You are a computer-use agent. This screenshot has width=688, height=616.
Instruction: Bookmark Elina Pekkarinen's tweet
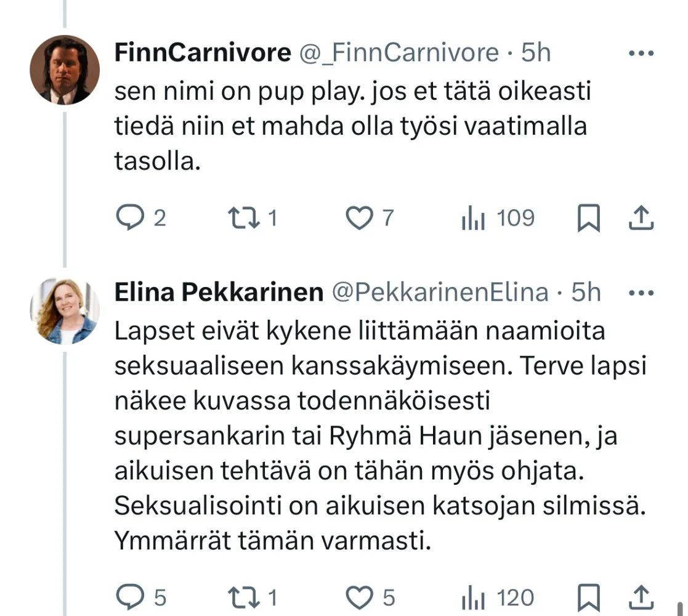pyautogui.click(x=588, y=598)
